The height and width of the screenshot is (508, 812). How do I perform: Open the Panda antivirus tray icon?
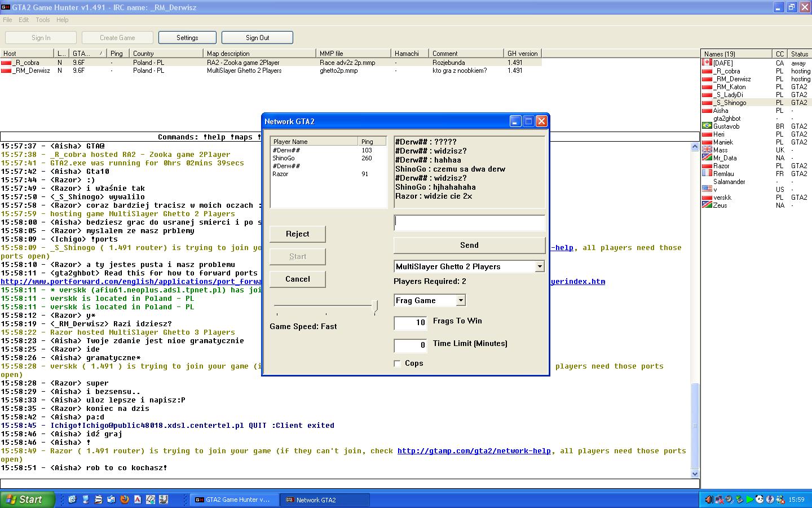point(760,500)
